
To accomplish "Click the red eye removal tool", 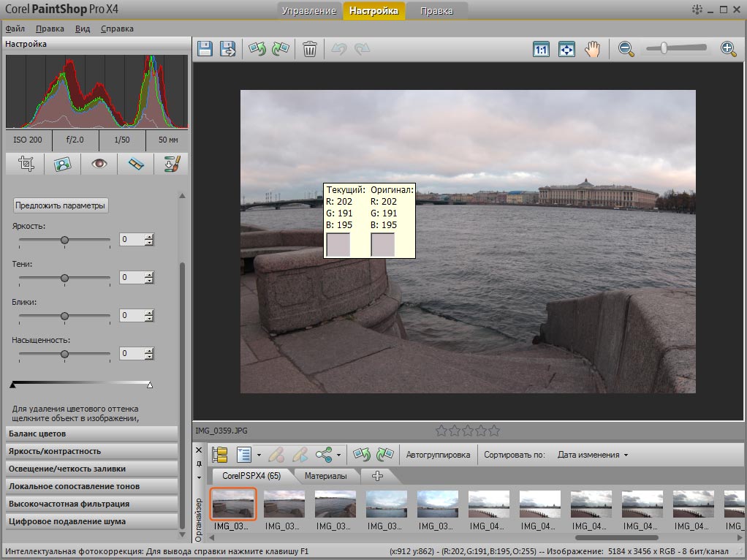I will tap(99, 164).
